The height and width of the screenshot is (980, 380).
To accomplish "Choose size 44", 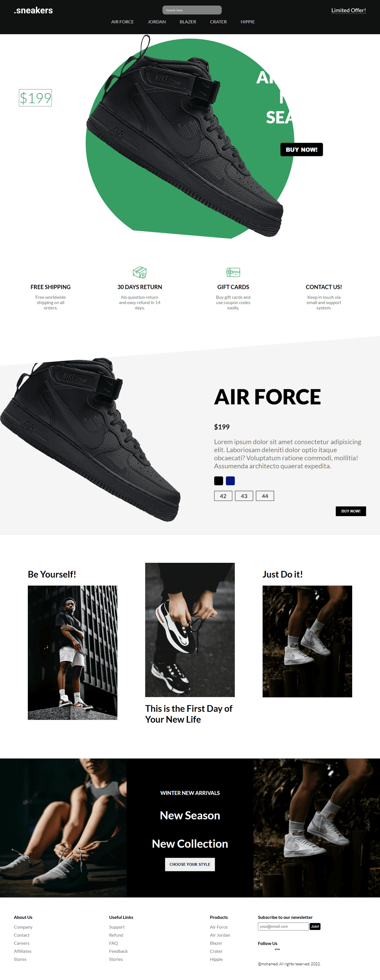I will coord(265,496).
